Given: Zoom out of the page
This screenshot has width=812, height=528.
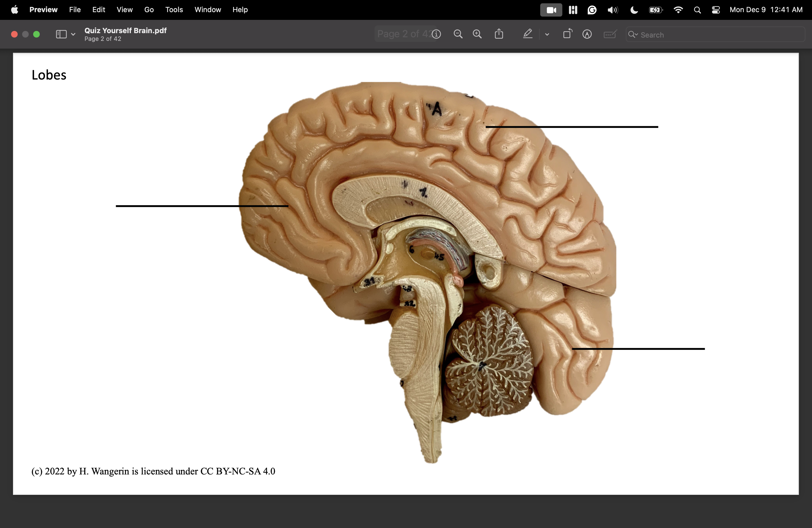Looking at the screenshot, I should pos(458,34).
